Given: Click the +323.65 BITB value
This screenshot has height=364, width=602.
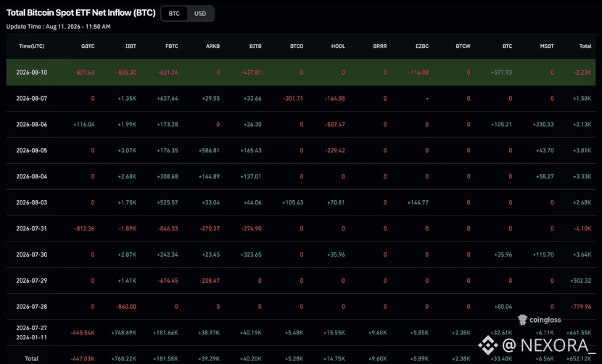Looking at the screenshot, I should coord(251,255).
